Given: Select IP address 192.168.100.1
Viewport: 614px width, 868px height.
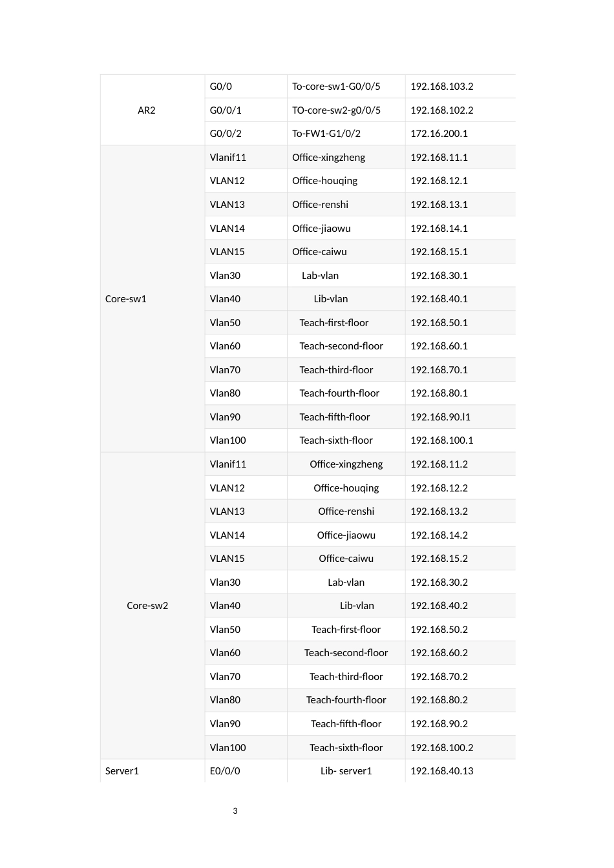Looking at the screenshot, I should tap(442, 440).
